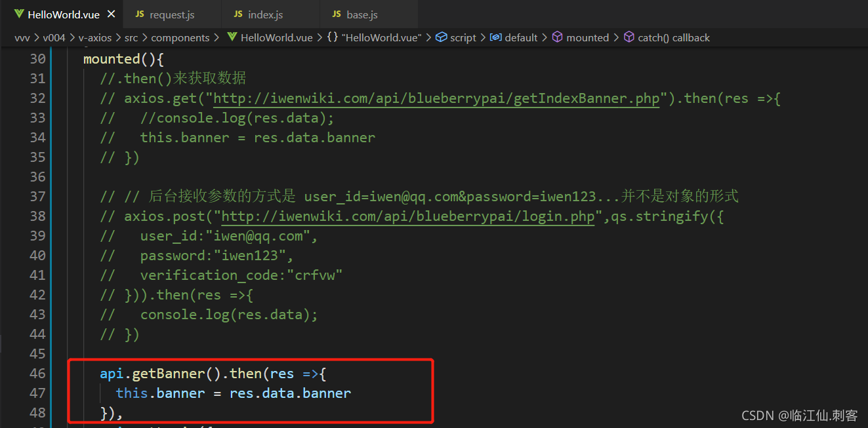Open the catch() callback breadcrumb
The image size is (868, 428).
coord(674,37)
